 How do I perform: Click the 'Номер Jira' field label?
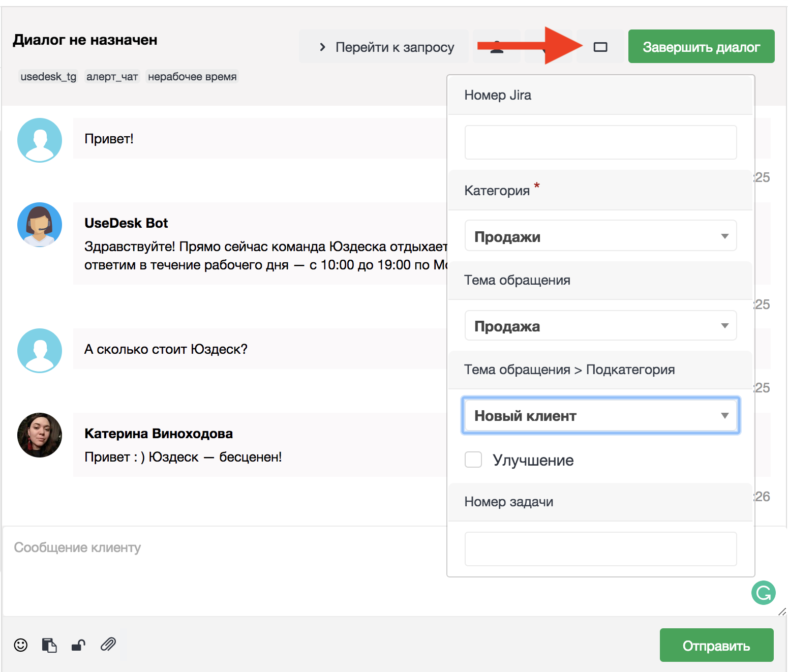point(498,95)
